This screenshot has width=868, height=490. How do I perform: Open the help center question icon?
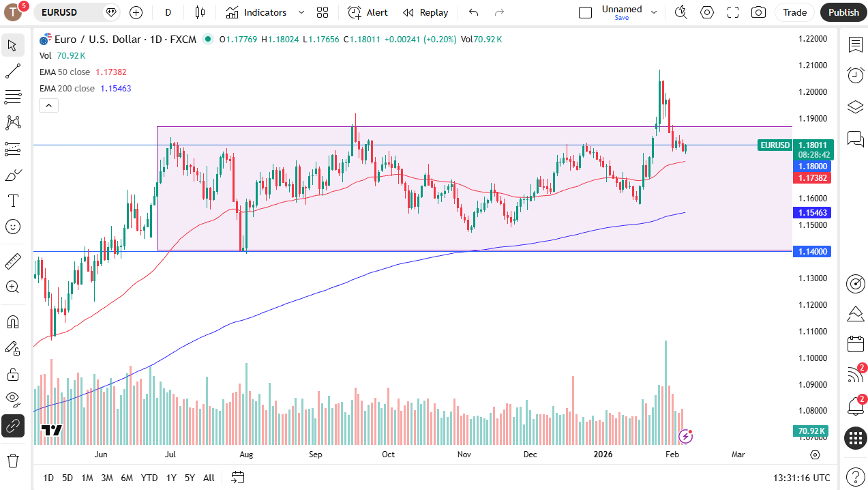(855, 476)
